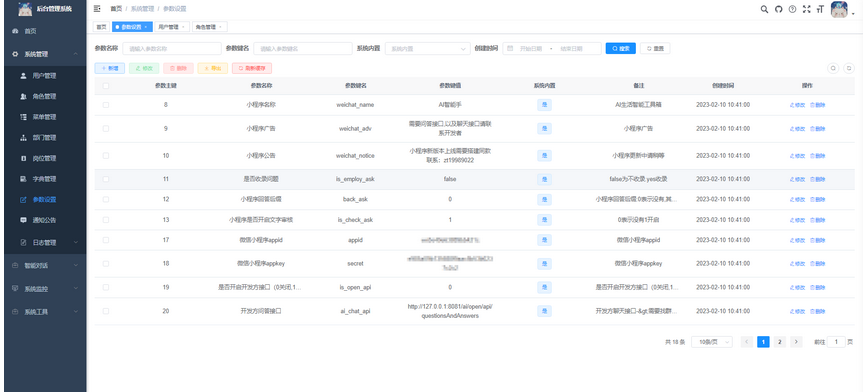Open the font size setting icon
Screen dimensions: 864x392
pyautogui.click(x=820, y=9)
